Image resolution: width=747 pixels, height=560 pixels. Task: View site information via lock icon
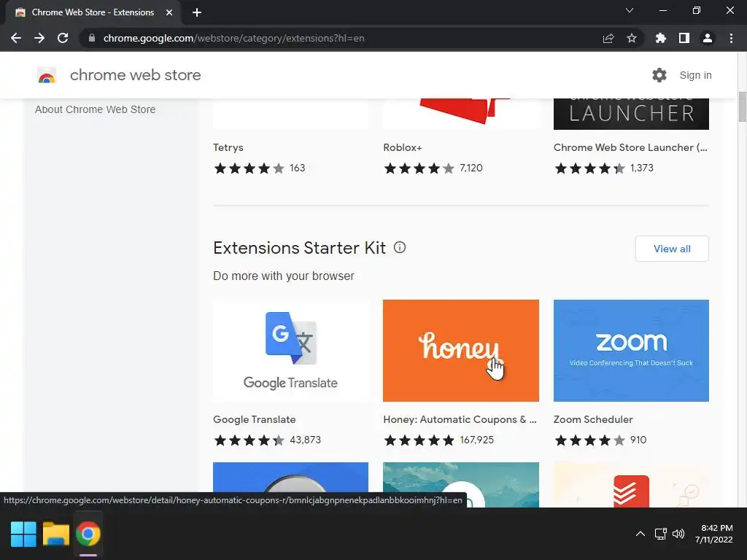click(92, 38)
